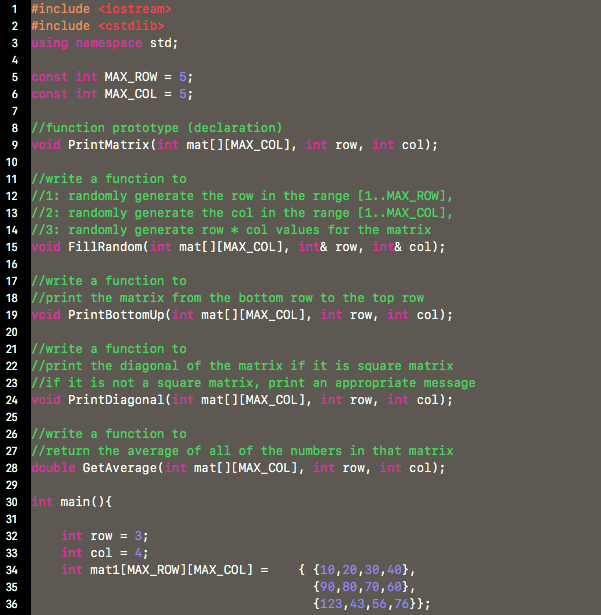Click 'col = 4;' on line 33
Image resolution: width=601 pixels, height=615 pixels.
tap(119, 553)
